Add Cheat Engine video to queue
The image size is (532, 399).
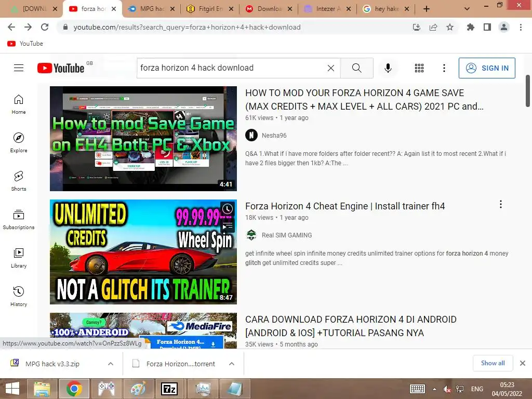[228, 225]
